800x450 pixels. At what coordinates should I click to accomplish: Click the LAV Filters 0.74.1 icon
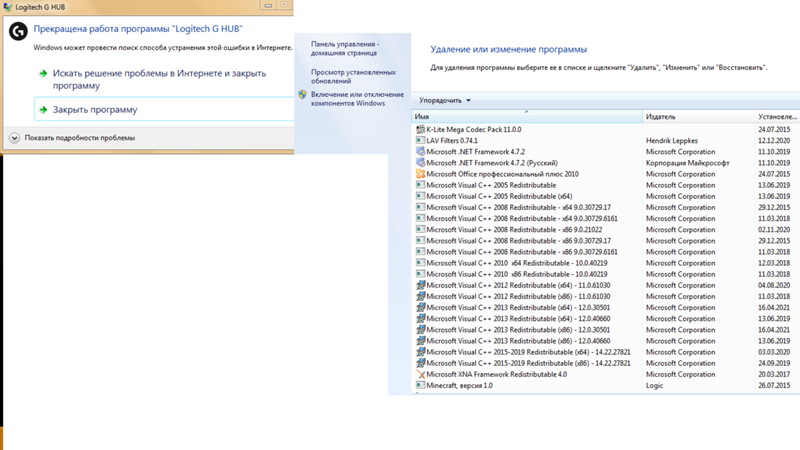[420, 140]
